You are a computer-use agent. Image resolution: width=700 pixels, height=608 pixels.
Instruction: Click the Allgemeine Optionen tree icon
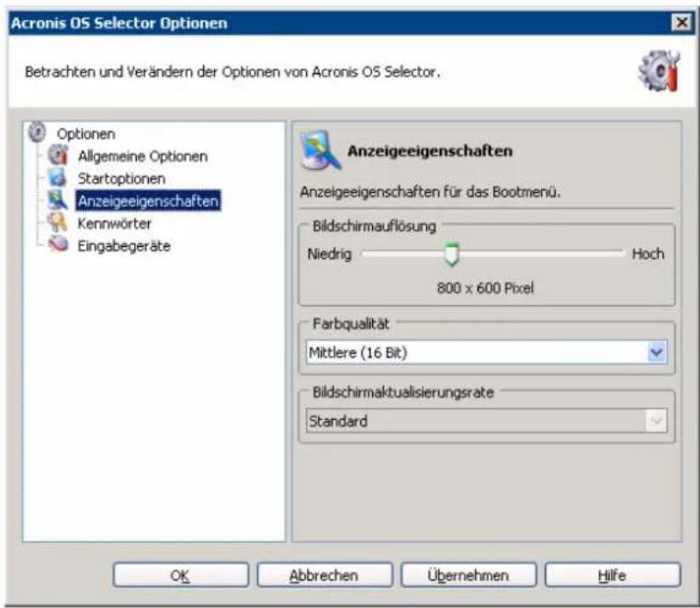click(x=58, y=155)
